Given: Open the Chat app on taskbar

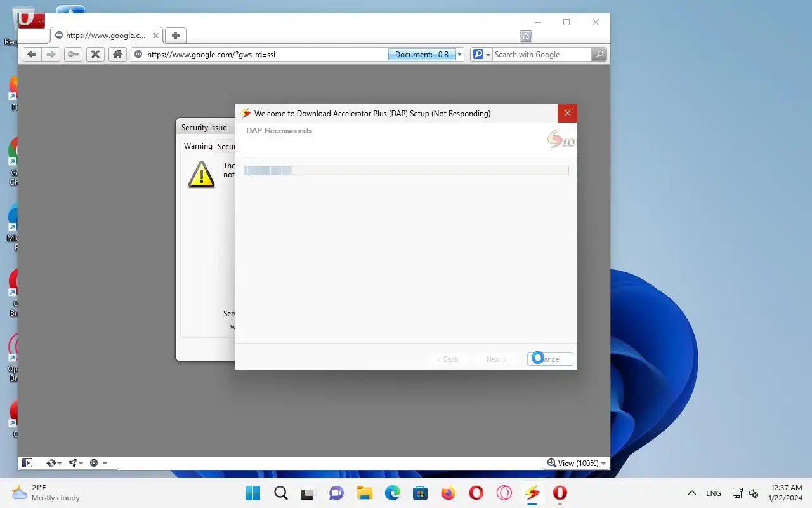Looking at the screenshot, I should tap(336, 493).
